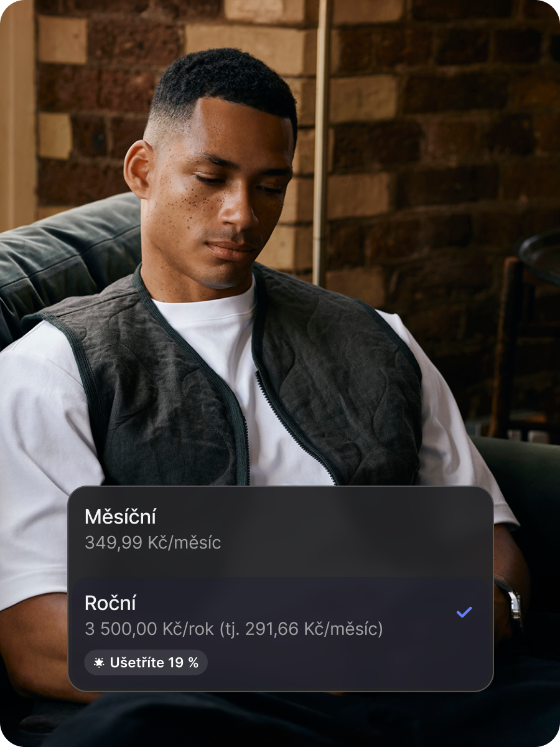Image resolution: width=560 pixels, height=747 pixels.
Task: Click the wristwatch on the man's arm
Action: 511,601
